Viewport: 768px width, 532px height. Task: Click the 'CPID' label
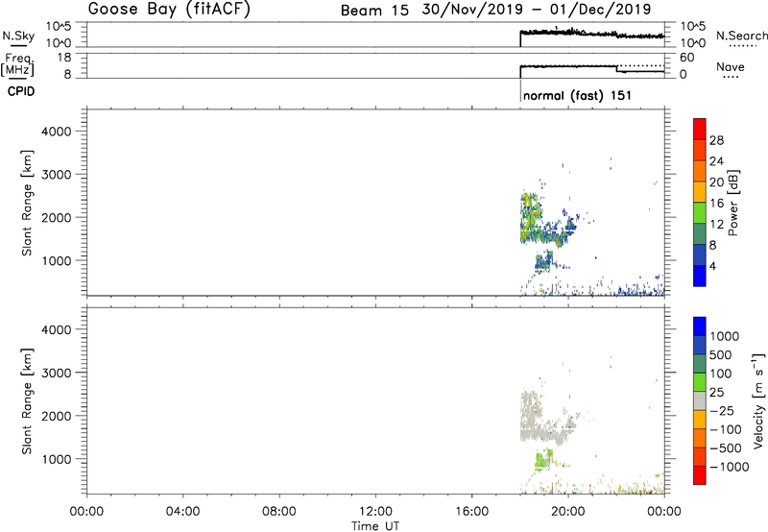click(x=21, y=91)
